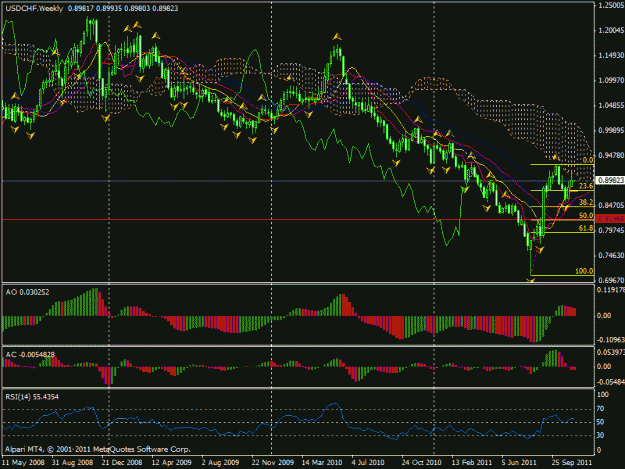The width and height of the screenshot is (625, 469).
Task: Click the current price tag 0.89823
Action: [x=610, y=180]
